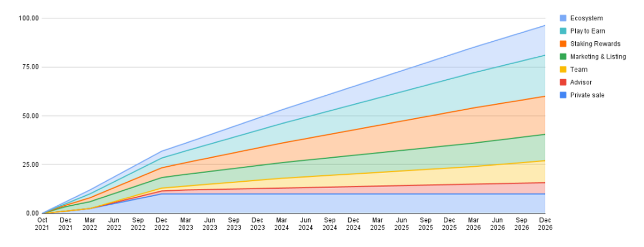644x247 pixels.
Task: Select the 25.00 y-axis label
Action: coord(30,164)
